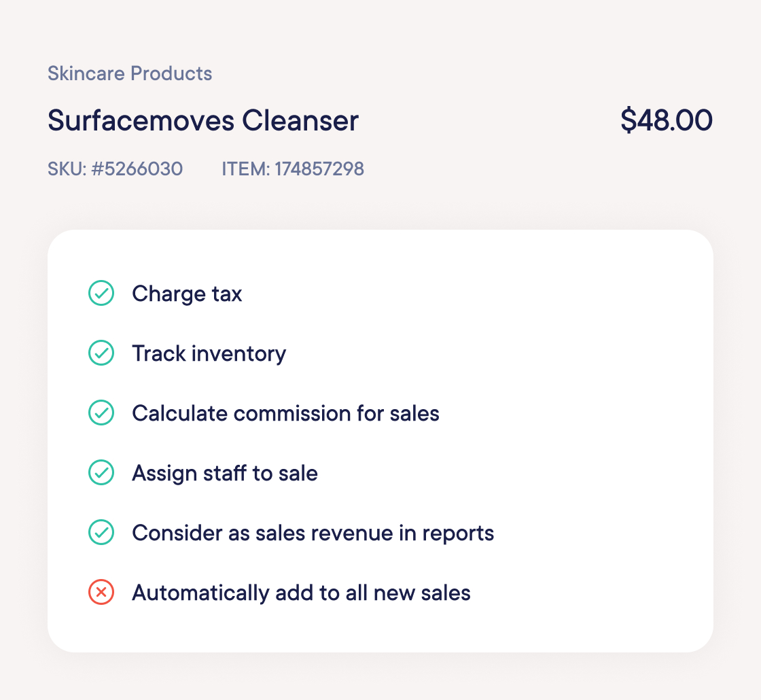Click the red X beside Automatically add setting
The width and height of the screenshot is (761, 700).
click(x=101, y=593)
